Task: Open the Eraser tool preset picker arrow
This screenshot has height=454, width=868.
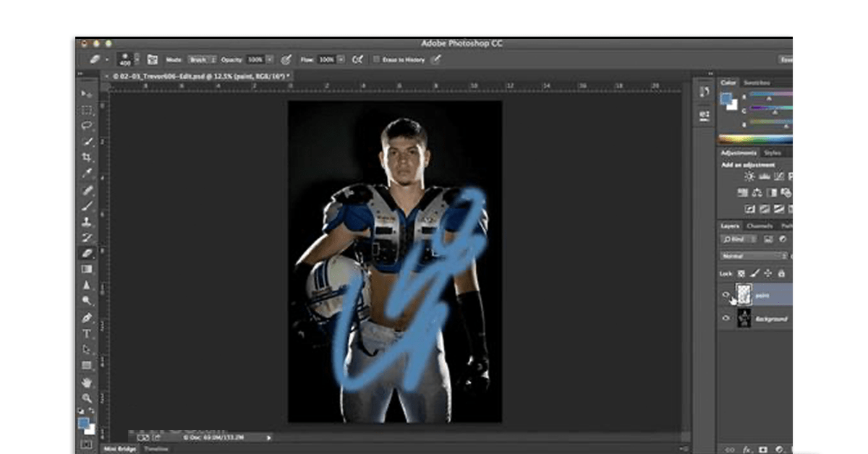Action: point(106,60)
